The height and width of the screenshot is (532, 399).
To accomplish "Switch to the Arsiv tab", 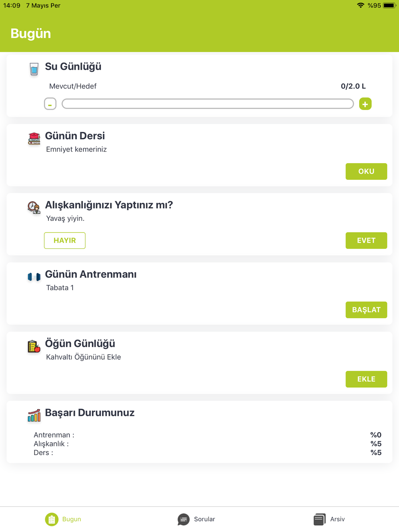I will pos(329,519).
